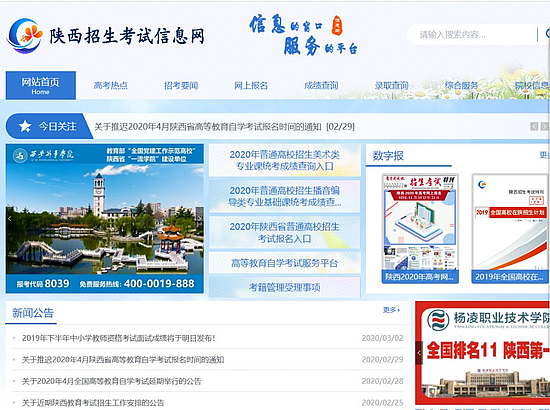Click the 西安外事学院 campus banner image
This screenshot has height=410, width=550.
(x=105, y=219)
